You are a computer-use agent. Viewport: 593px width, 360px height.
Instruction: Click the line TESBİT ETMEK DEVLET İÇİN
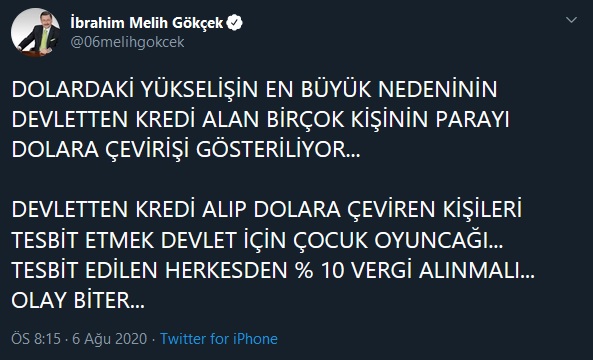click(257, 240)
